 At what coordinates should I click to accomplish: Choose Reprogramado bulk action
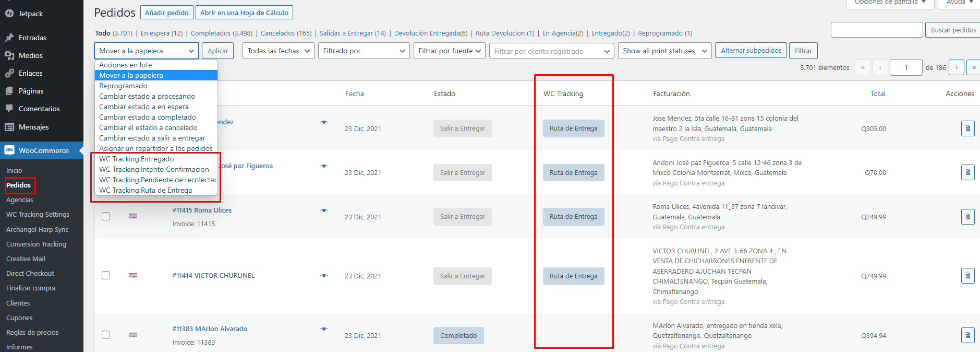tap(156, 86)
